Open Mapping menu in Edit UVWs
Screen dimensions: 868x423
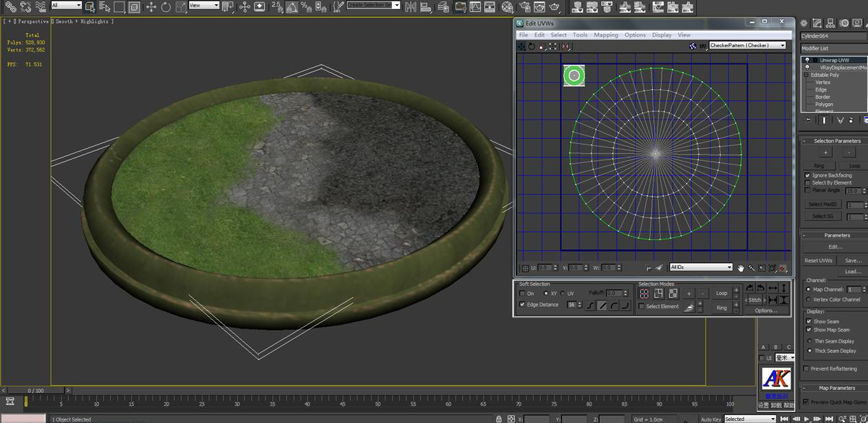606,35
